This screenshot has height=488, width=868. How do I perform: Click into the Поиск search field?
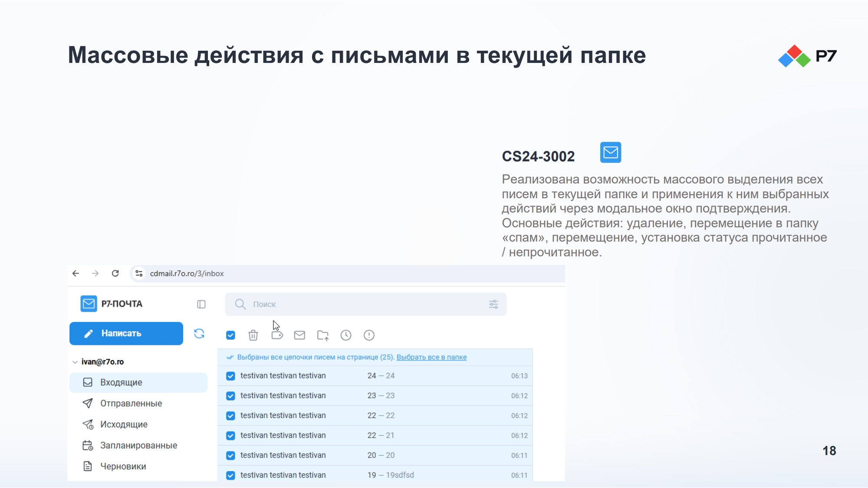[x=366, y=304]
